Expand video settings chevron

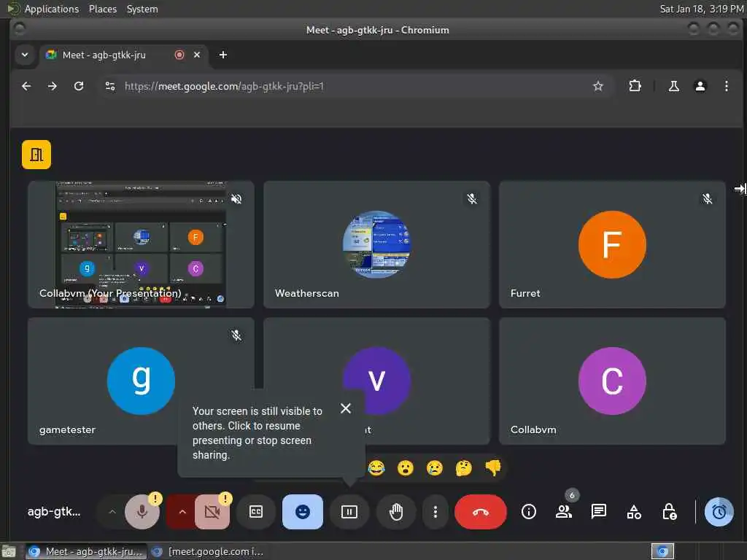click(x=182, y=512)
